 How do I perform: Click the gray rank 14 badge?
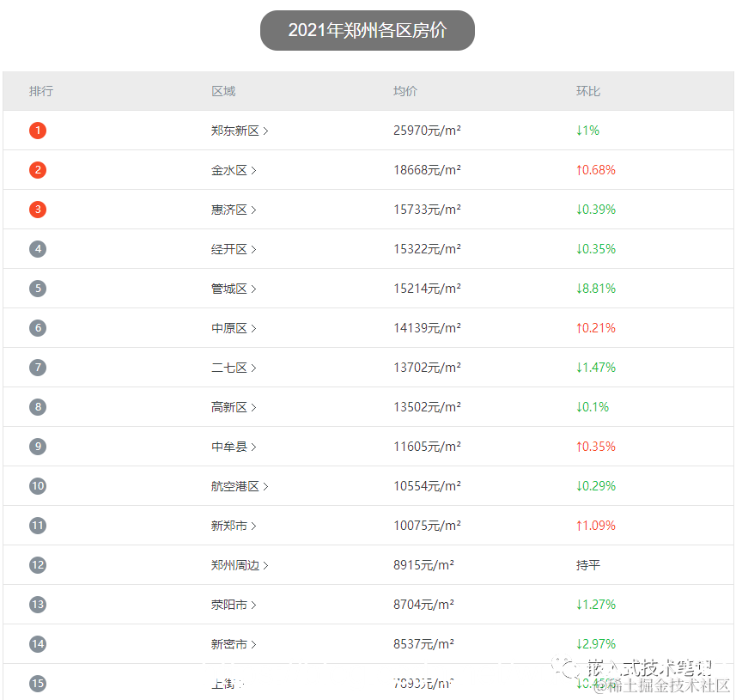[x=38, y=643]
